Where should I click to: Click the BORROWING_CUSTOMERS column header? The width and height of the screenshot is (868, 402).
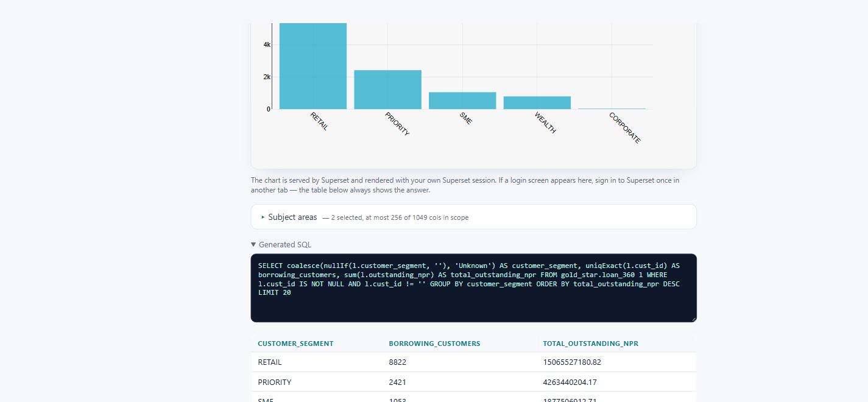click(434, 344)
